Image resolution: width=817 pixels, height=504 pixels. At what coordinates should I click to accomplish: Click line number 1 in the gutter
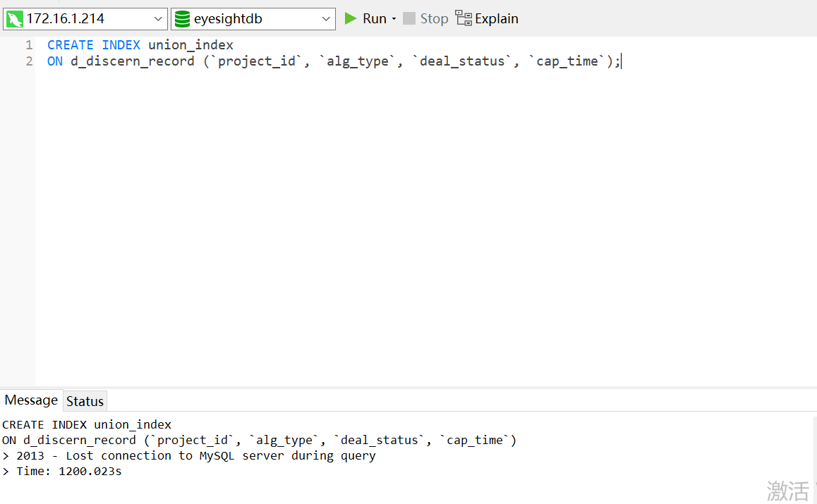tap(29, 45)
